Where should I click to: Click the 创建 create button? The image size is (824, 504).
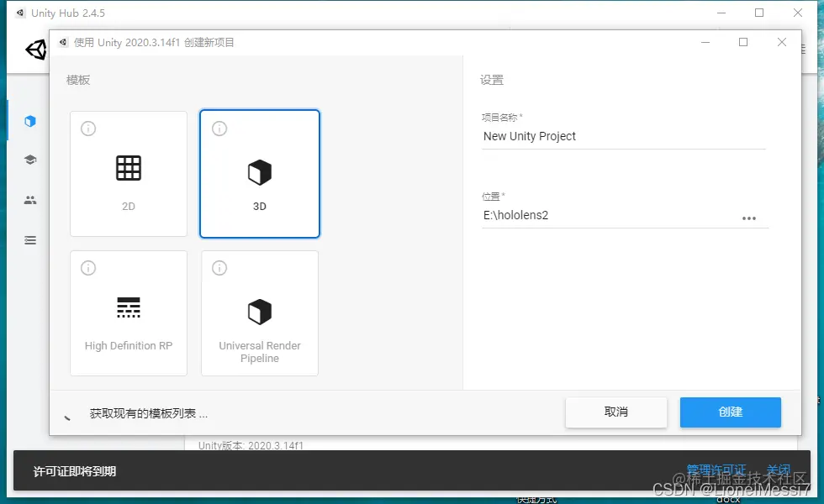pos(731,412)
